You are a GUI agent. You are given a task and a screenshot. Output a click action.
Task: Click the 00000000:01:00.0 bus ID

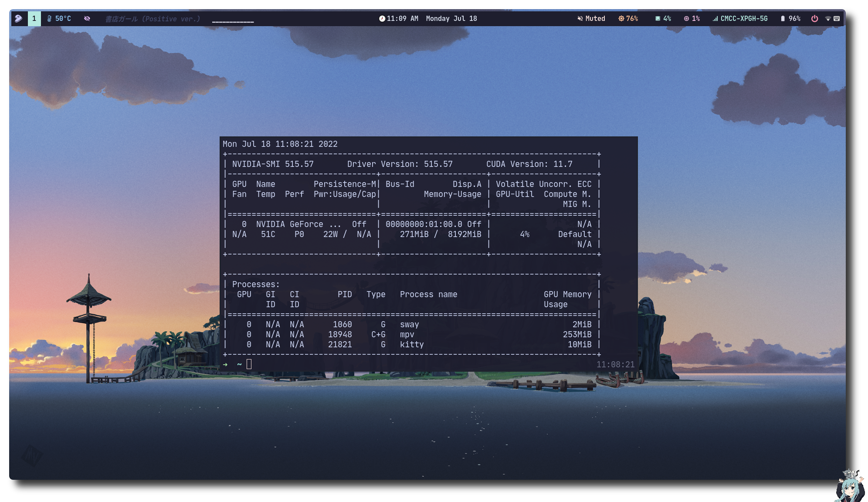tap(424, 224)
